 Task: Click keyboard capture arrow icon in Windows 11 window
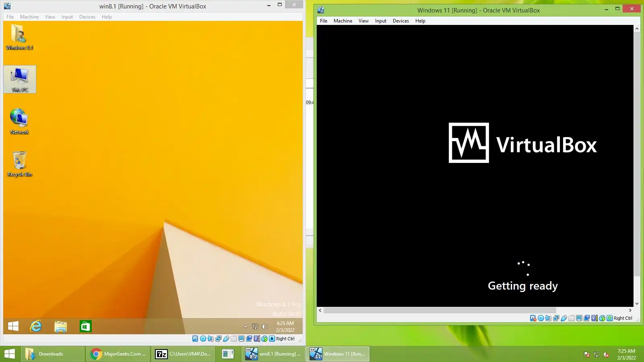pos(609,318)
